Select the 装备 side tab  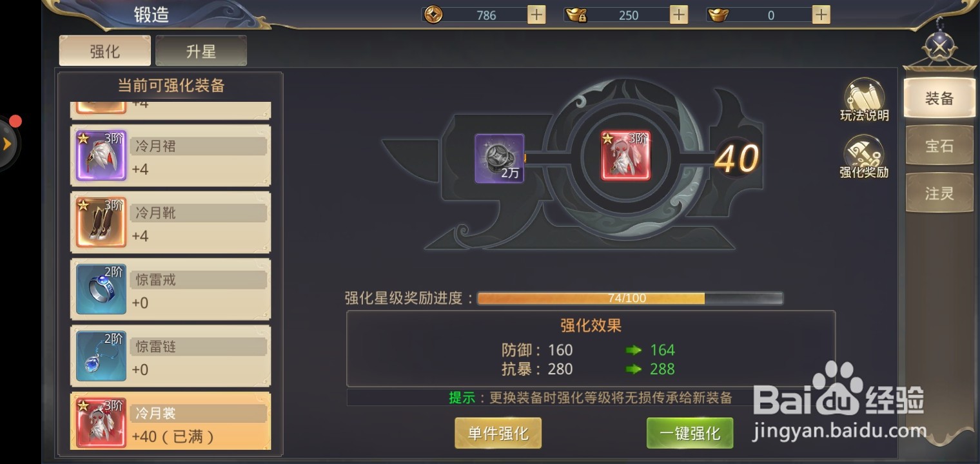939,98
